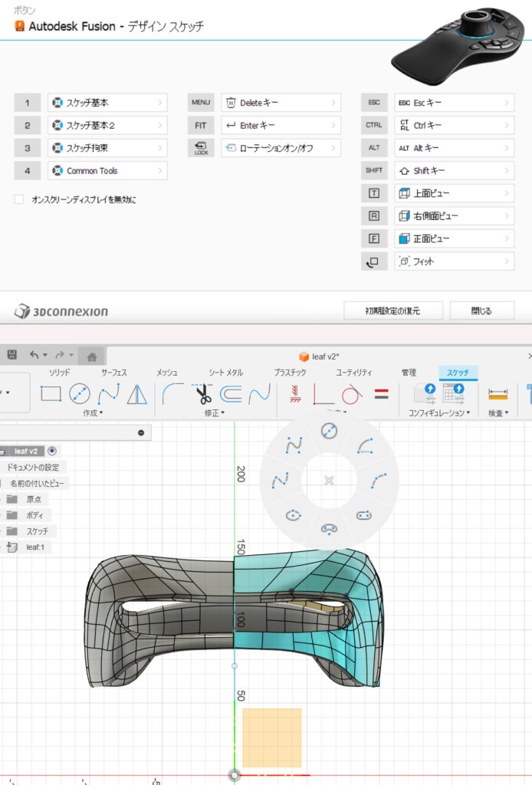The image size is (532, 785).
Task: Save the document with floppy icon
Action: (12, 354)
